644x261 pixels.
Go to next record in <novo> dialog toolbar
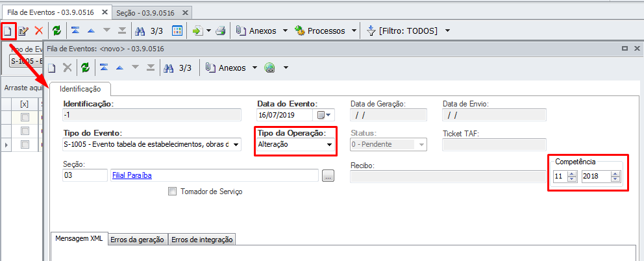click(x=135, y=68)
